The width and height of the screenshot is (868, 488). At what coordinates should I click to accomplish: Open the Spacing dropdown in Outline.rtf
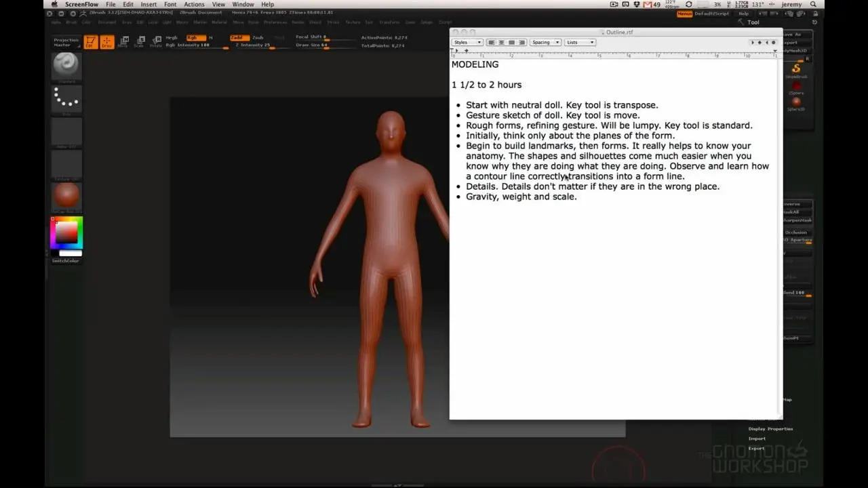click(545, 42)
